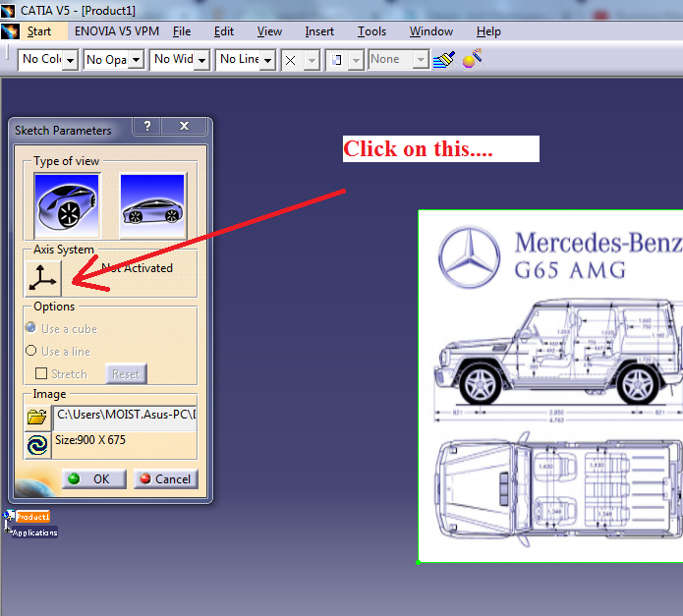The width and height of the screenshot is (683, 616).
Task: Open the Insert menu
Action: point(319,31)
